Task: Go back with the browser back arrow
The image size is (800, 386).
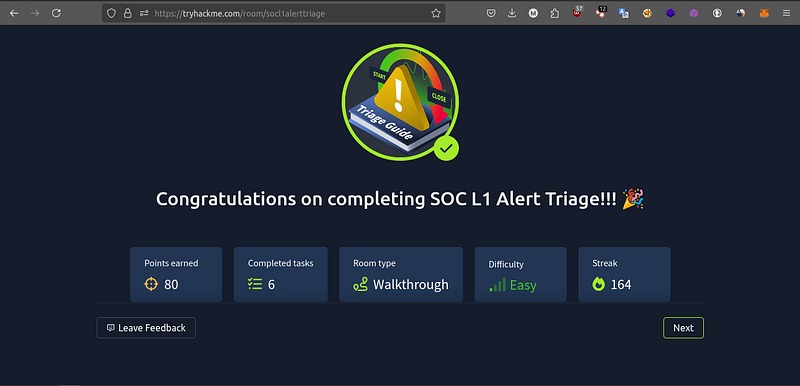Action: pyautogui.click(x=14, y=14)
